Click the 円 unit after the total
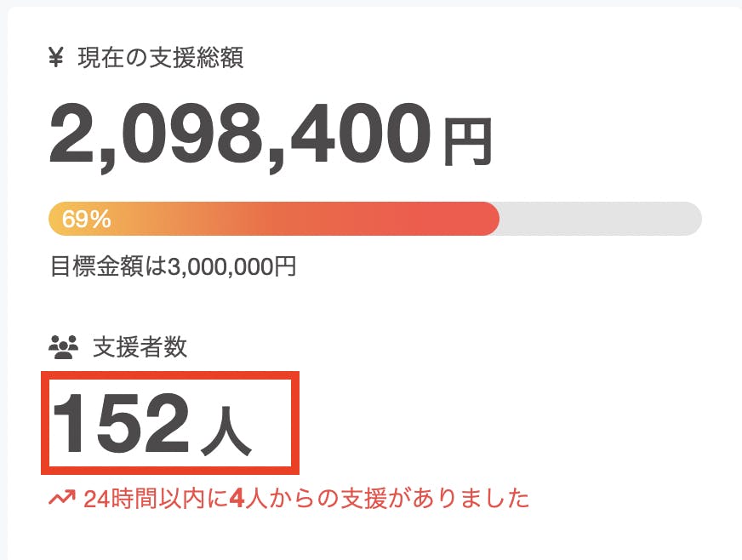 tap(467, 142)
